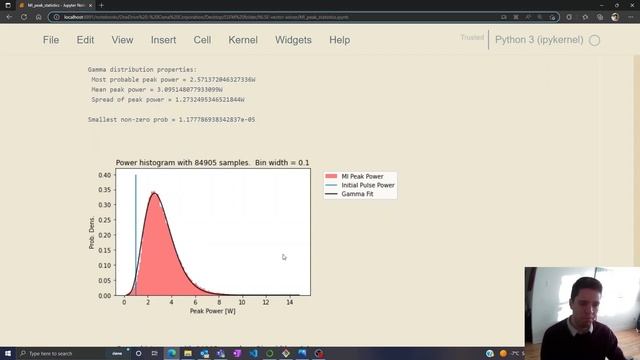Click the site information icon in address bar
Image resolution: width=640 pixels, height=360 pixels.
[57, 17]
